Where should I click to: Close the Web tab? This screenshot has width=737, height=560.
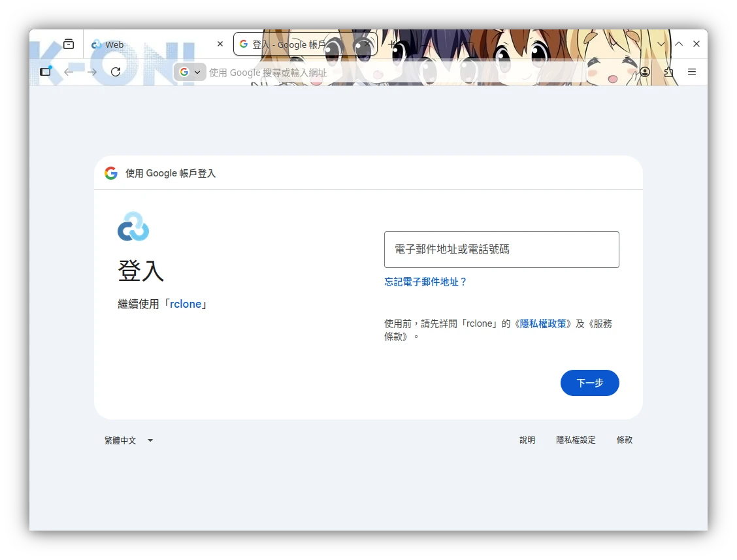pos(220,44)
